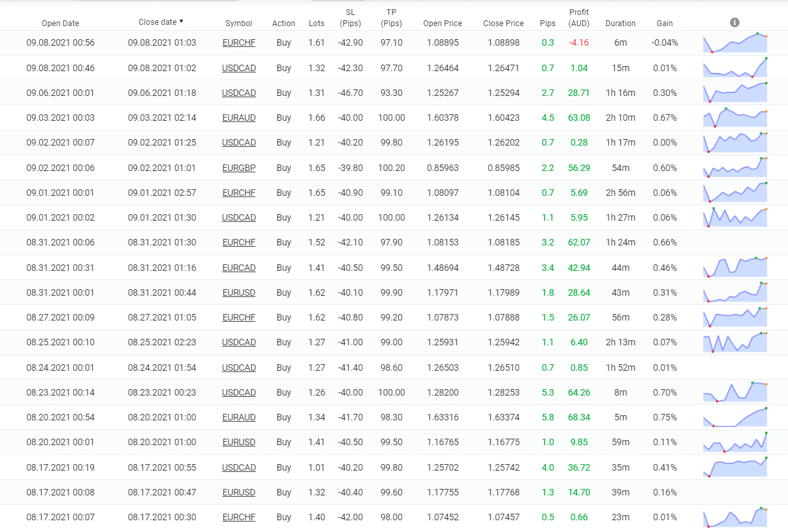The image size is (788, 532).
Task: Open the EURCAD symbol link
Action: point(238,268)
